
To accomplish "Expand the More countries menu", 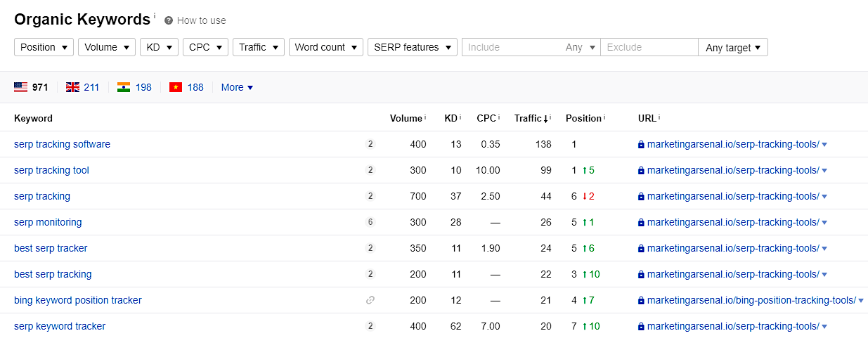I will pos(237,87).
